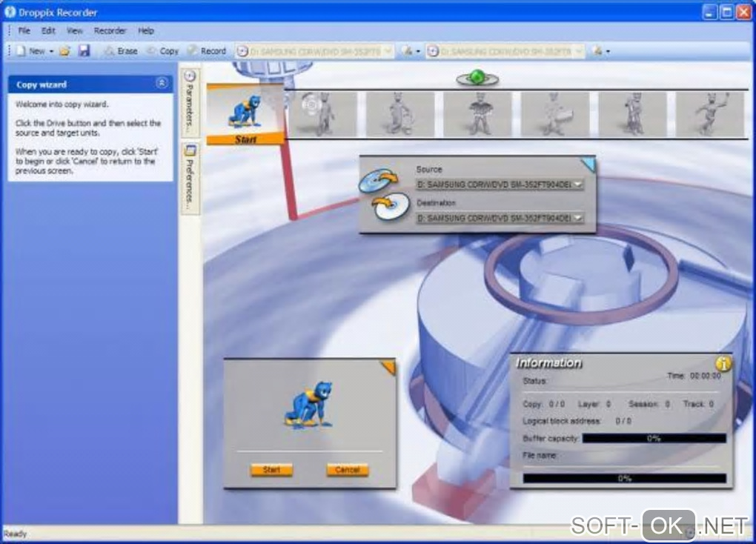Minimize the Droppix Recorder window

(x=709, y=12)
